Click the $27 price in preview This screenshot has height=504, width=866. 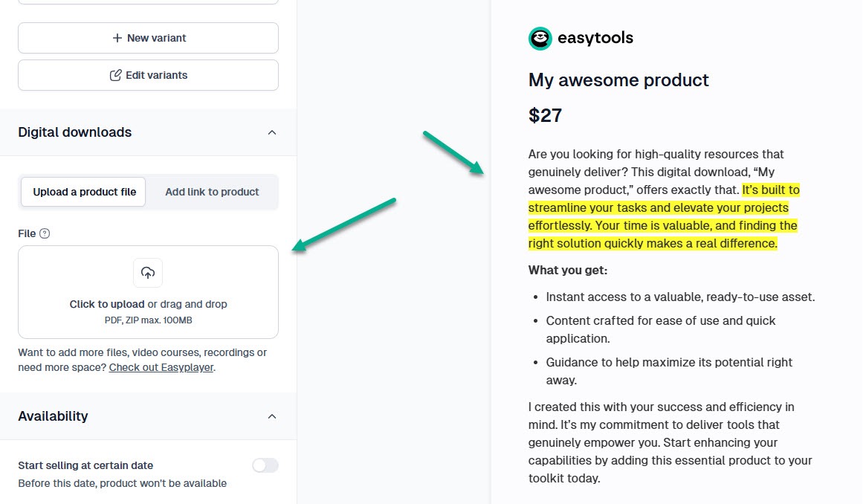coord(545,115)
